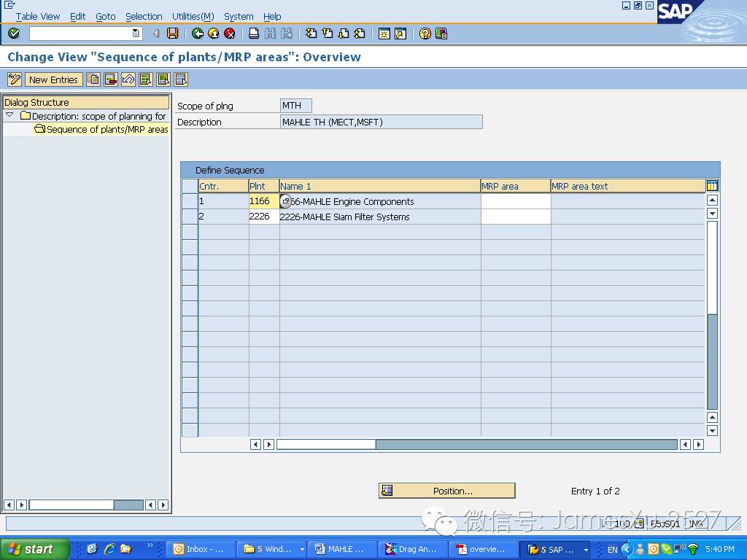Click the Next Page toolbar icon

(x=344, y=34)
